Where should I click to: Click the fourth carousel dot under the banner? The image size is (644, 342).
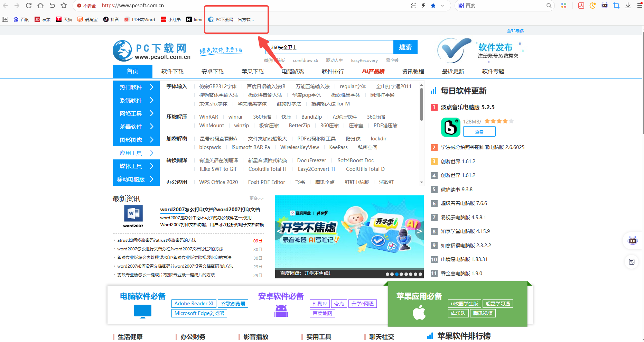click(x=401, y=274)
